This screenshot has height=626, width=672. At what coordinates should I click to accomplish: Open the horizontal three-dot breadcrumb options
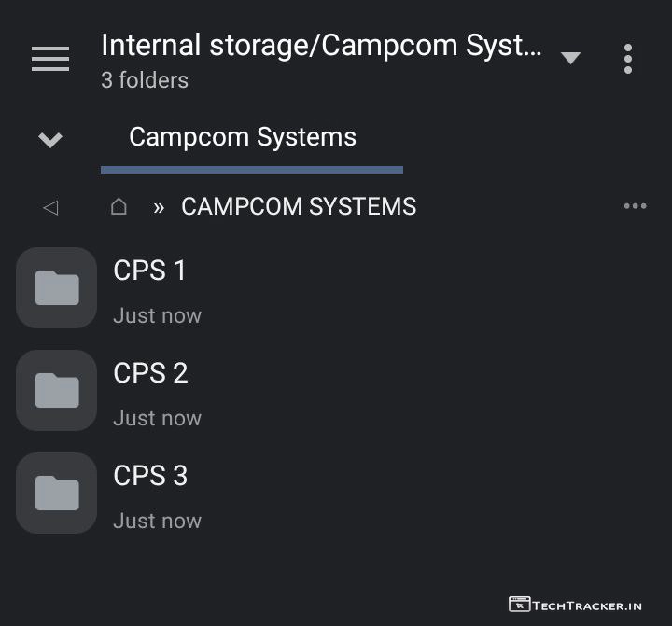pos(635,206)
